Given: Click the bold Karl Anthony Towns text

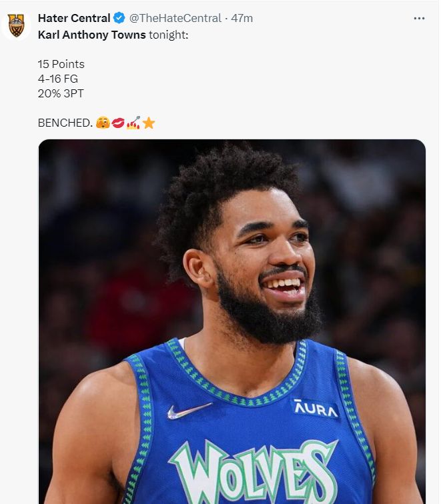Looking at the screenshot, I should [91, 35].
